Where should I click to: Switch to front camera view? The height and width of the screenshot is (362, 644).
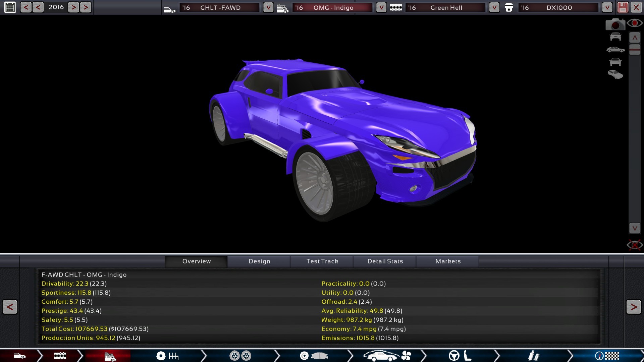615,37
